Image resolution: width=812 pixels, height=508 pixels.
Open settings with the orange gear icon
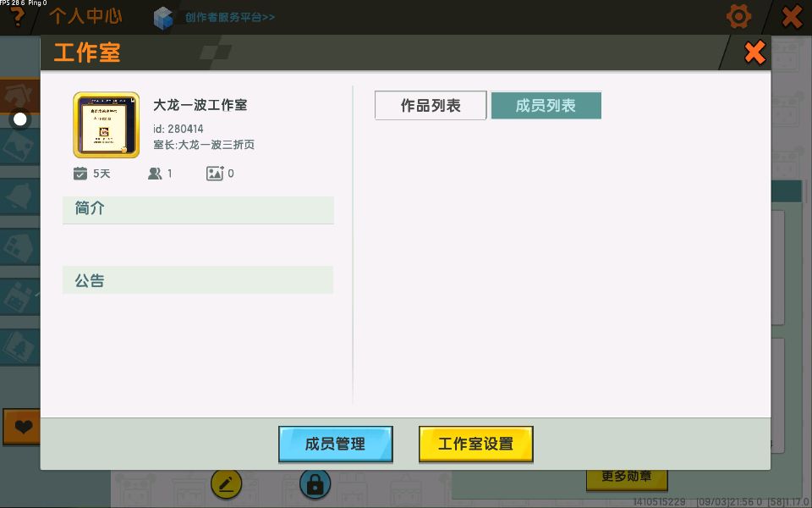pos(738,16)
